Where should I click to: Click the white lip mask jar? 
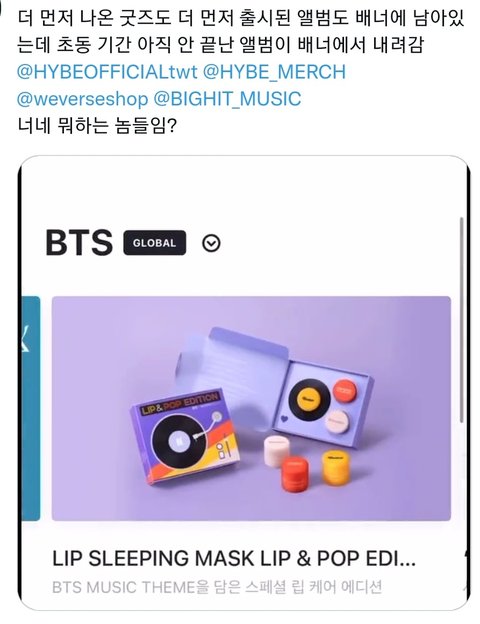click(x=277, y=450)
